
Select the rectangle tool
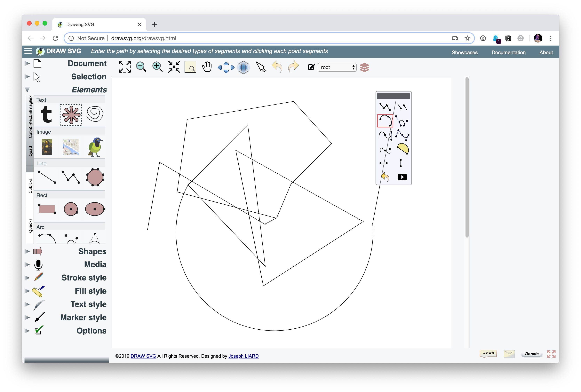pyautogui.click(x=47, y=209)
